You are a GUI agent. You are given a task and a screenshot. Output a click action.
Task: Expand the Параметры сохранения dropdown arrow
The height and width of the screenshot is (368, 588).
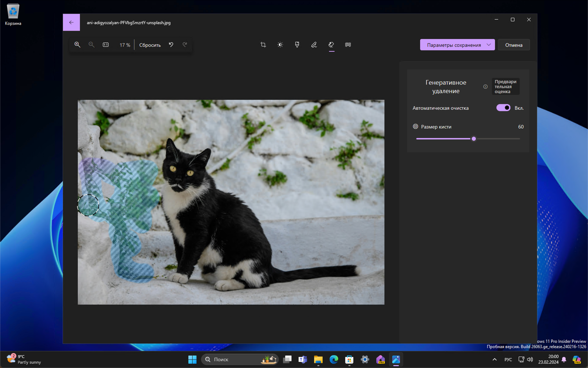(x=489, y=45)
